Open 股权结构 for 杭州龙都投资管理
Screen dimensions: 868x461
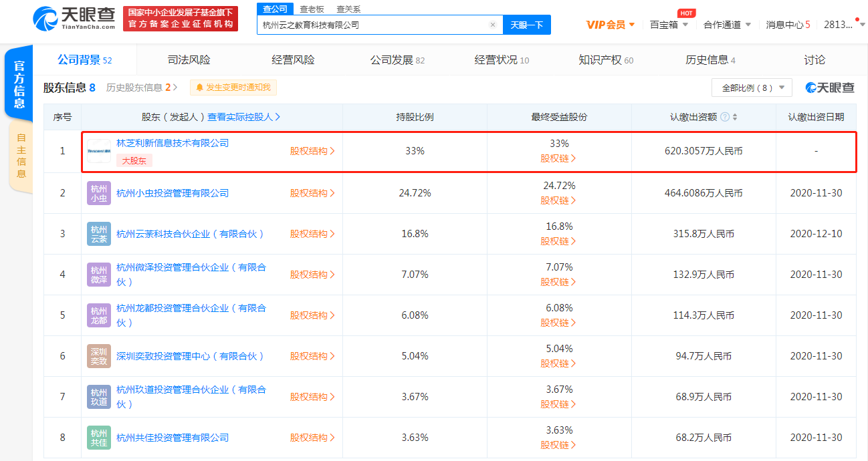pos(312,315)
